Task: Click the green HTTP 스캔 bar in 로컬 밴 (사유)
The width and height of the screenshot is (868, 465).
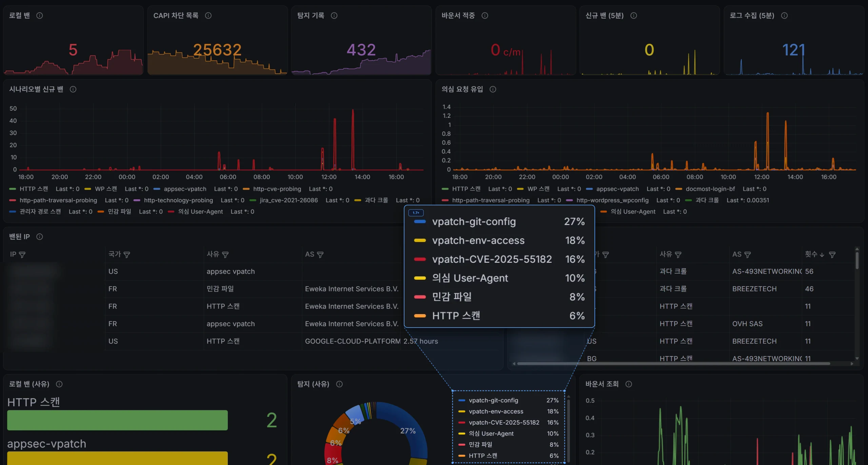Action: click(117, 420)
